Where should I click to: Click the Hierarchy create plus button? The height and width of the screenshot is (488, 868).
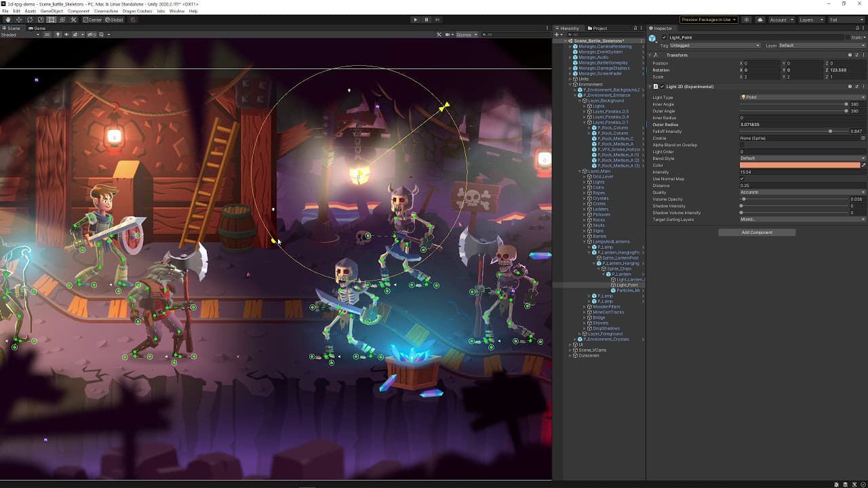point(558,35)
